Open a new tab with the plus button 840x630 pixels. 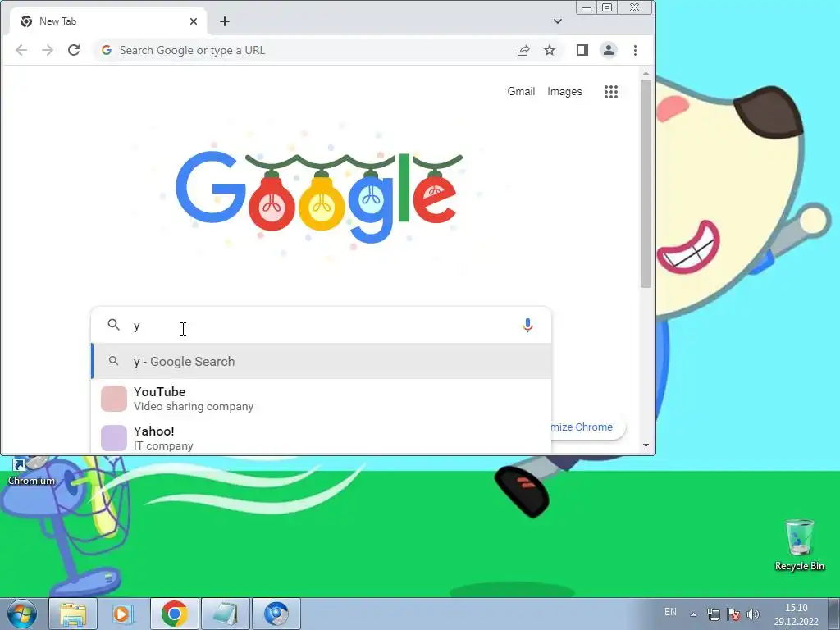pos(225,21)
